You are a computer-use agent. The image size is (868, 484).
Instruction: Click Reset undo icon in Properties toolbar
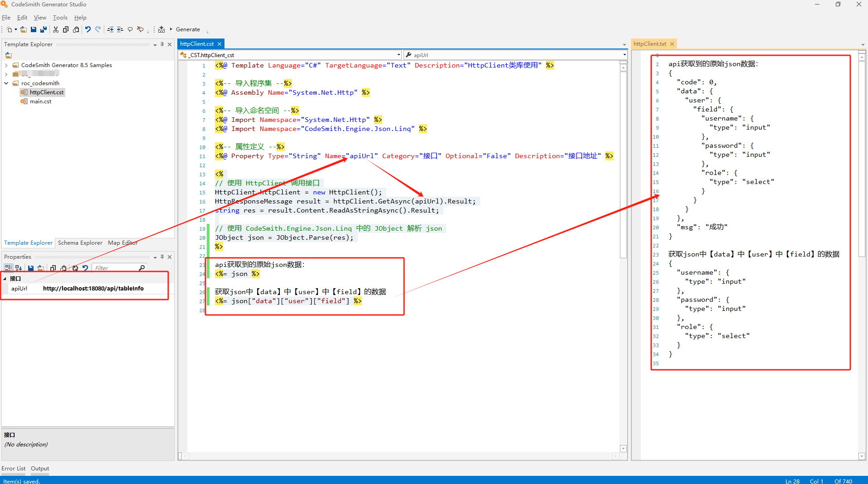pyautogui.click(x=85, y=268)
